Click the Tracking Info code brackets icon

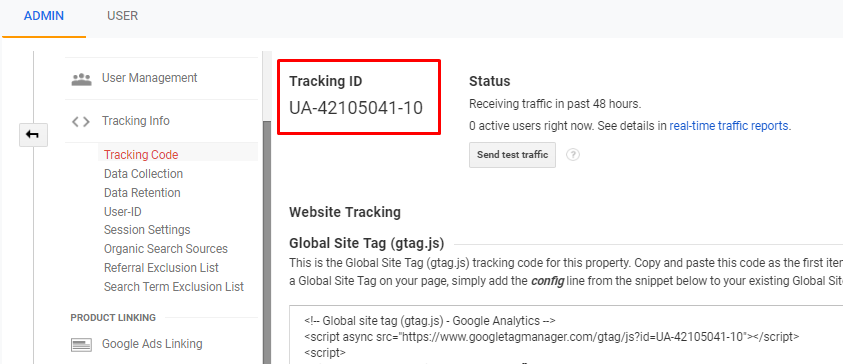tap(81, 122)
